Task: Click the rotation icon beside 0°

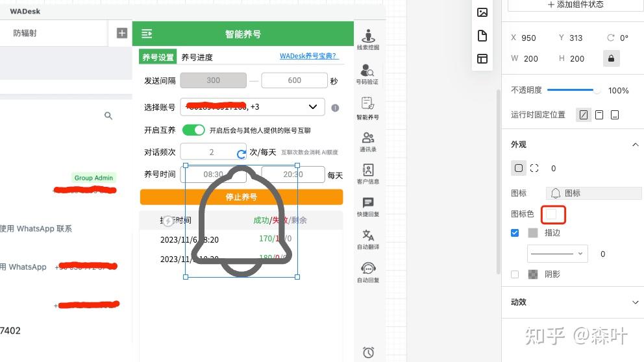Action: [x=611, y=38]
